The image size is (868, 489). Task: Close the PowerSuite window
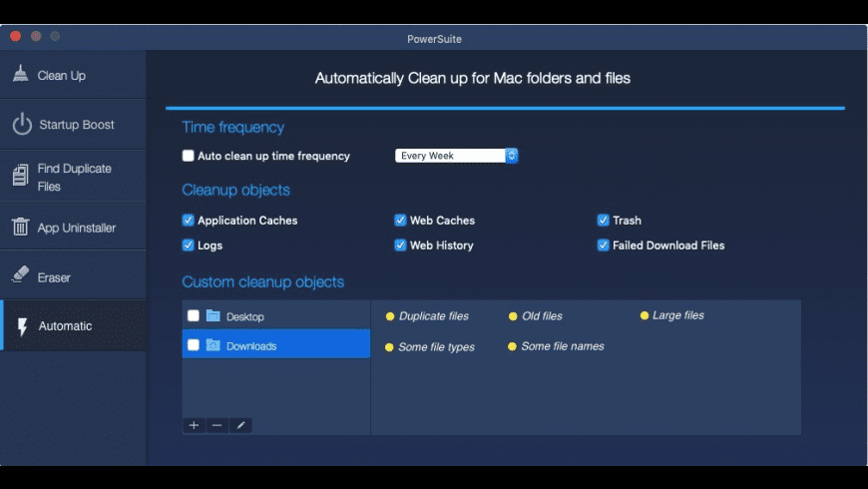[16, 36]
